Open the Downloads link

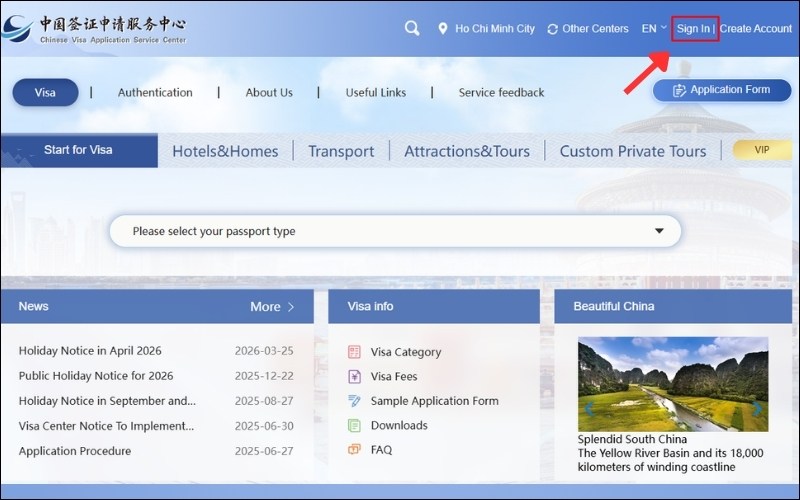399,426
